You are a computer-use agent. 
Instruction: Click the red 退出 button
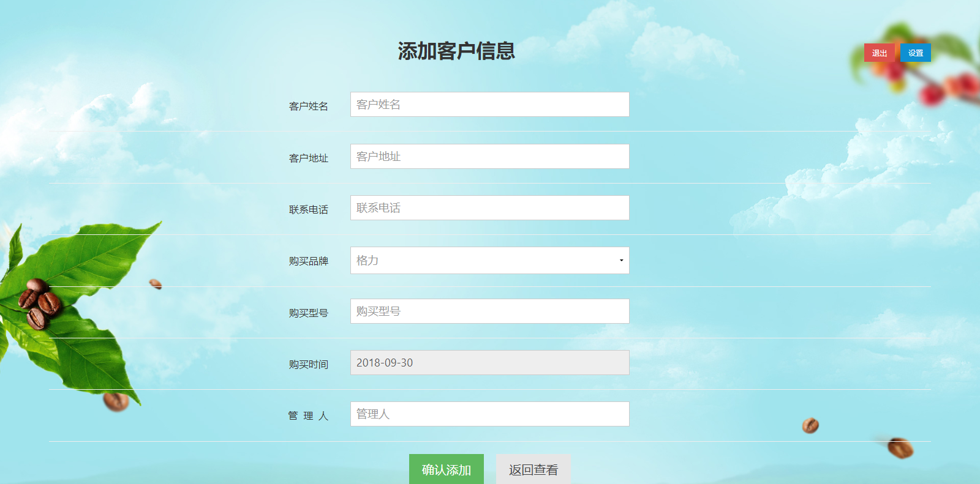(880, 53)
